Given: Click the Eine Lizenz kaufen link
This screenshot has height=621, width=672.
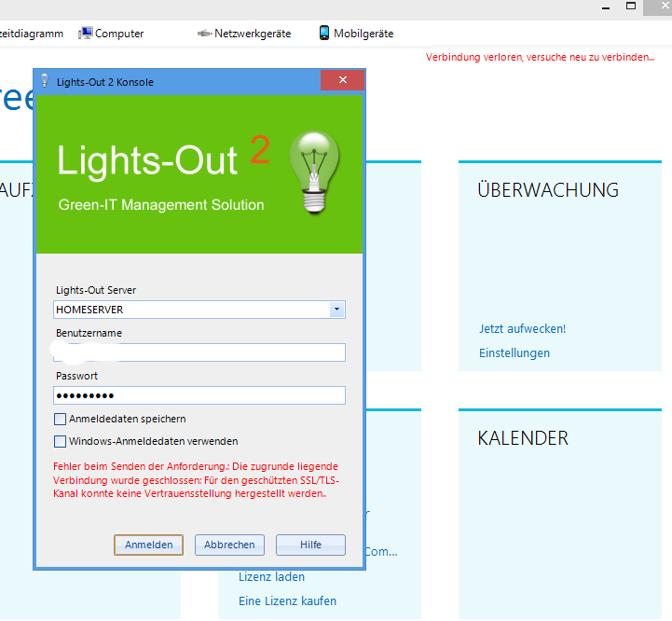Looking at the screenshot, I should (288, 600).
